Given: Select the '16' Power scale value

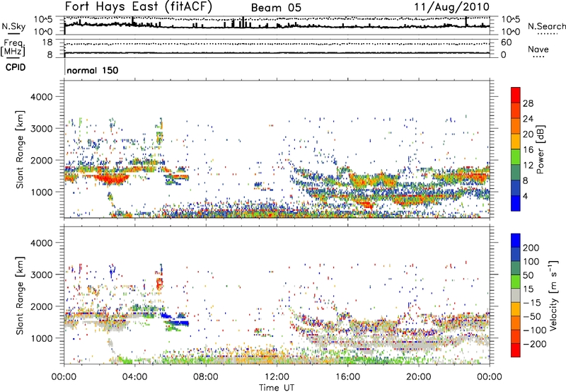Looking at the screenshot, I should pos(528,150).
